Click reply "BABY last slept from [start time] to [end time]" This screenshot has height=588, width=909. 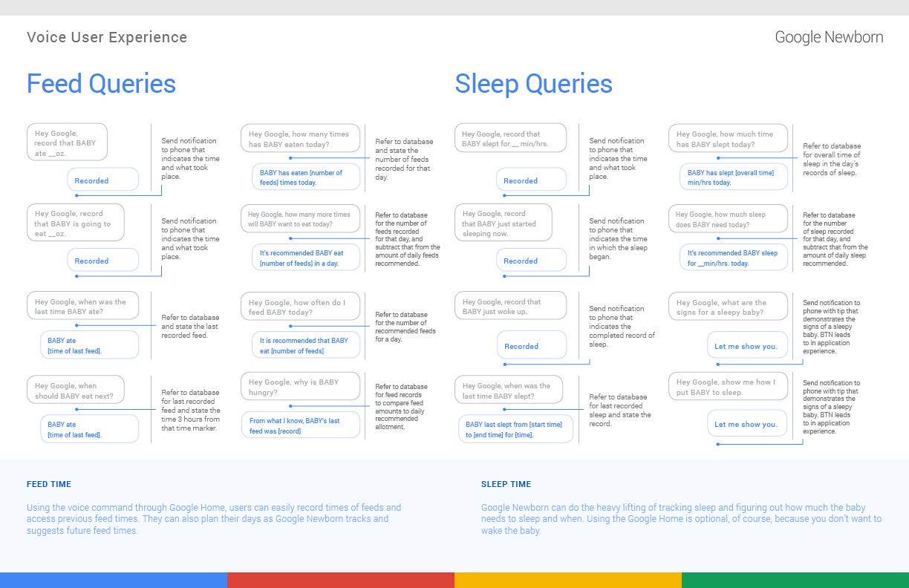(515, 428)
